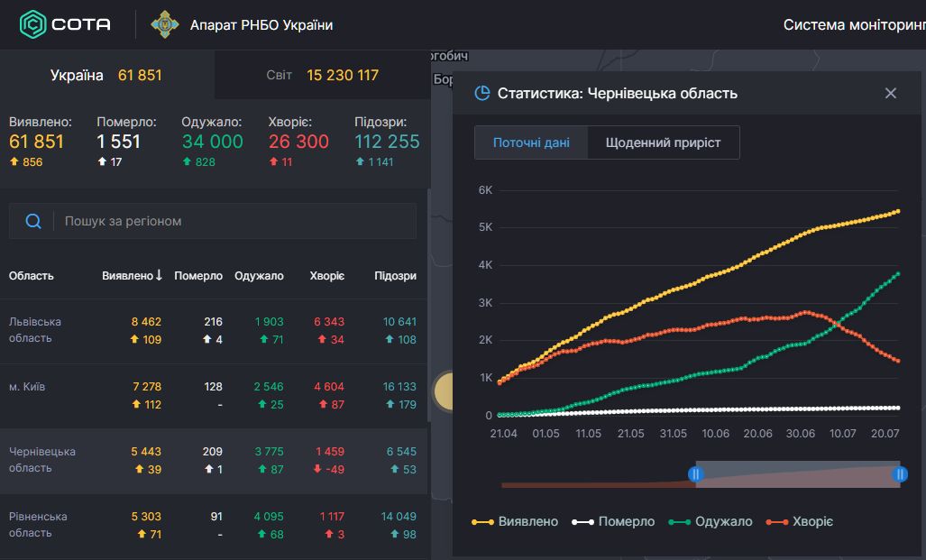Click the statistics pie chart icon
Screen dimensions: 926x560
click(482, 93)
